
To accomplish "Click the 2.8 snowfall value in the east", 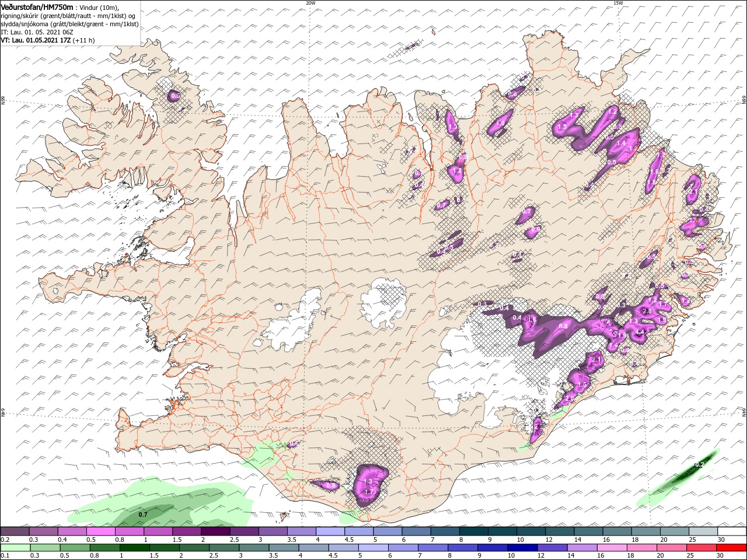I will 647,311.
